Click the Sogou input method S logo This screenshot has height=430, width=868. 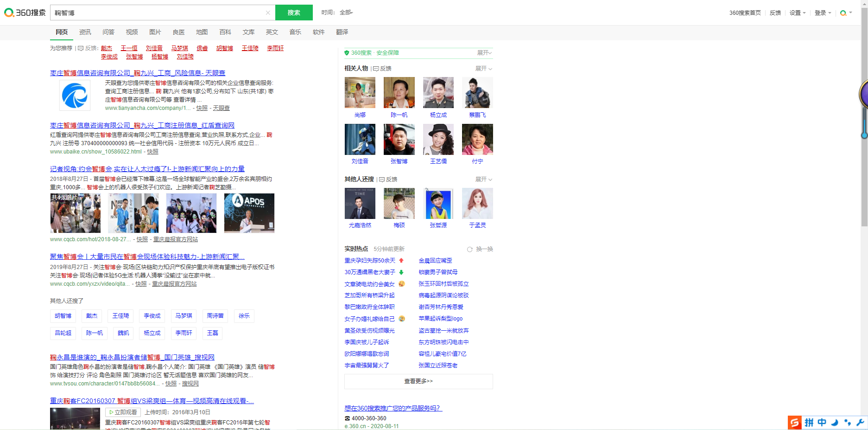(795, 422)
